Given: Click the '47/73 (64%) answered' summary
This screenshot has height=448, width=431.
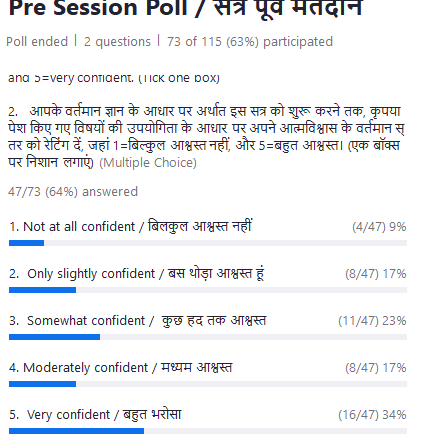Looking at the screenshot, I should click(73, 192).
